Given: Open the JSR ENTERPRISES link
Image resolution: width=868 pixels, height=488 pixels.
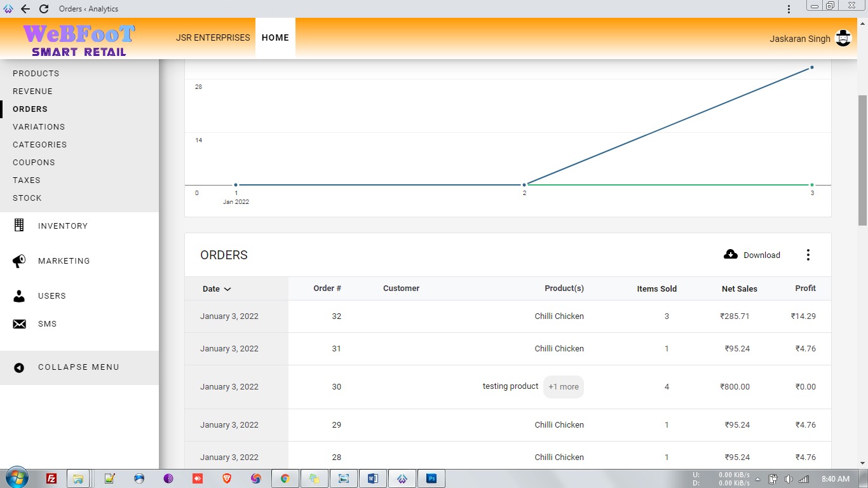Looking at the screenshot, I should point(213,37).
